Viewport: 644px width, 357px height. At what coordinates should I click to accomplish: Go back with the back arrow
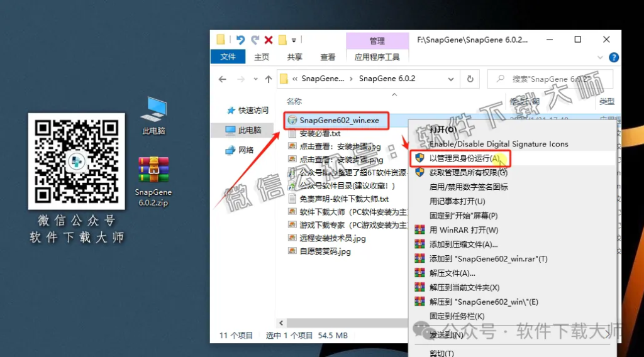(223, 79)
